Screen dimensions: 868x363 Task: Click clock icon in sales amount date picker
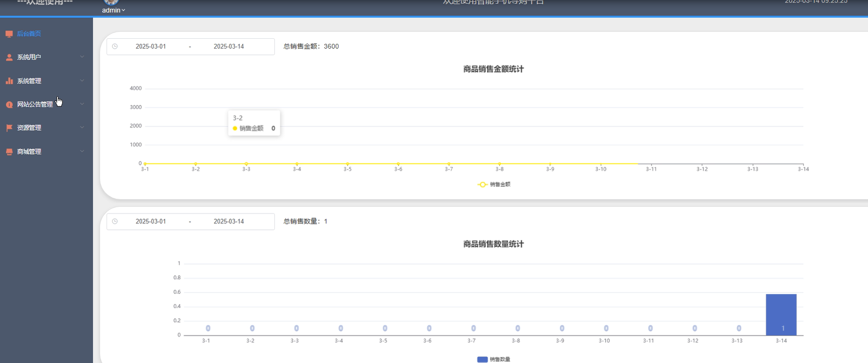point(115,46)
